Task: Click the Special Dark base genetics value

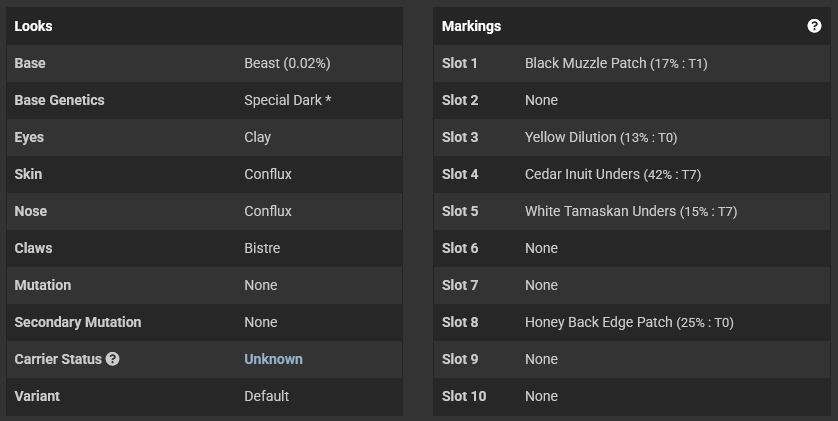Action: click(x=288, y=100)
